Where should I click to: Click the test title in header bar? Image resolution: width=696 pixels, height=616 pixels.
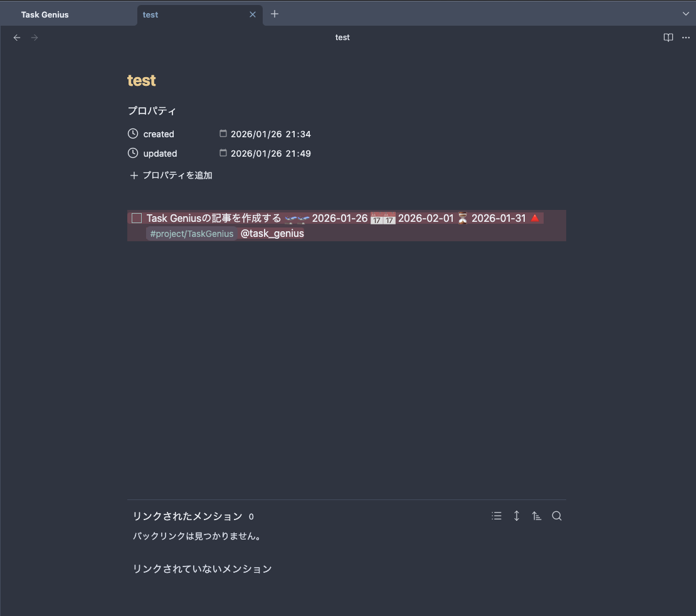342,38
